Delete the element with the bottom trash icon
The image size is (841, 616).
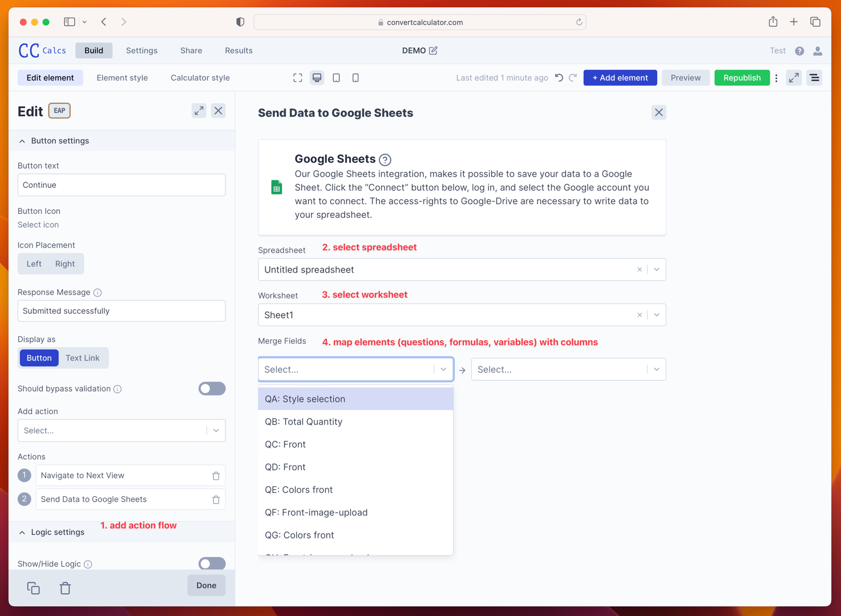click(65, 588)
